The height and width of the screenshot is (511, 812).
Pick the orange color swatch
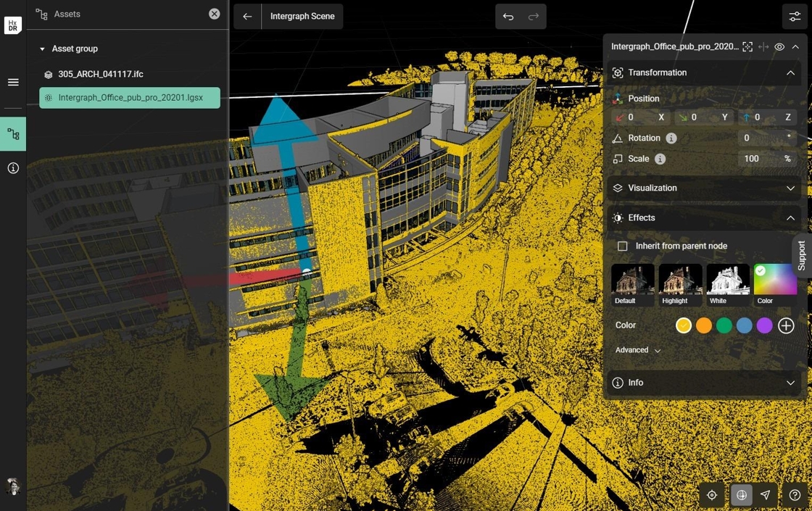704,325
